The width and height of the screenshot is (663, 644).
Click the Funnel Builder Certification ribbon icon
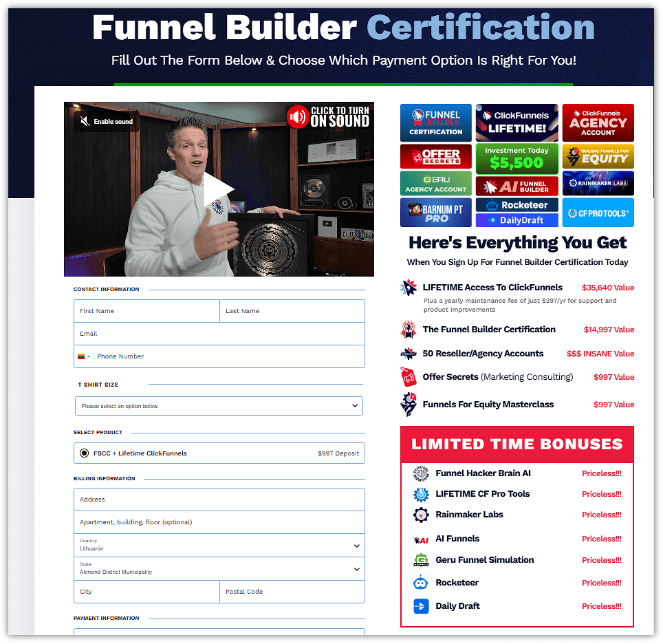[x=409, y=330]
